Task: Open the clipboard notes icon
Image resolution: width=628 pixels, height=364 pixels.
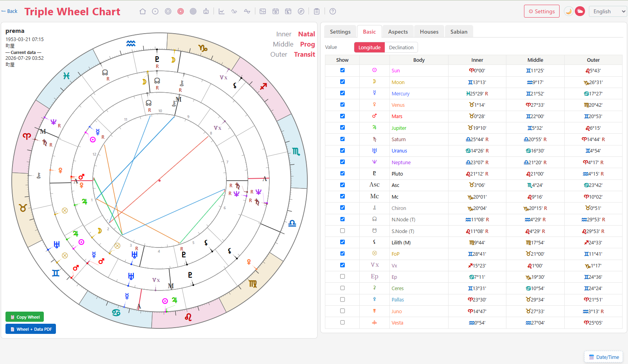Action: pyautogui.click(x=317, y=11)
